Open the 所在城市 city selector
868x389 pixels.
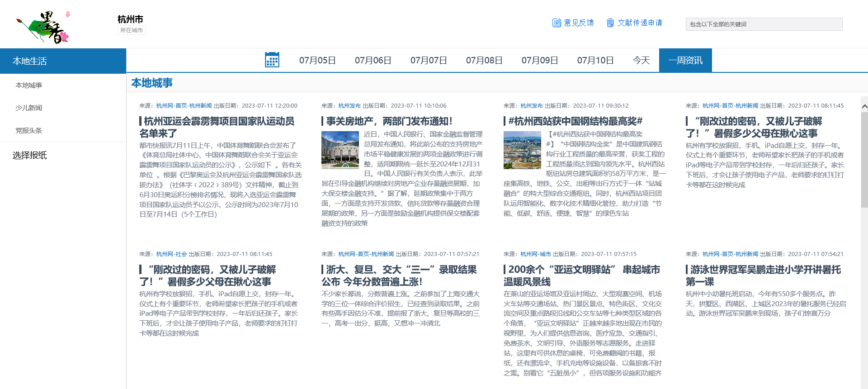pos(132,30)
